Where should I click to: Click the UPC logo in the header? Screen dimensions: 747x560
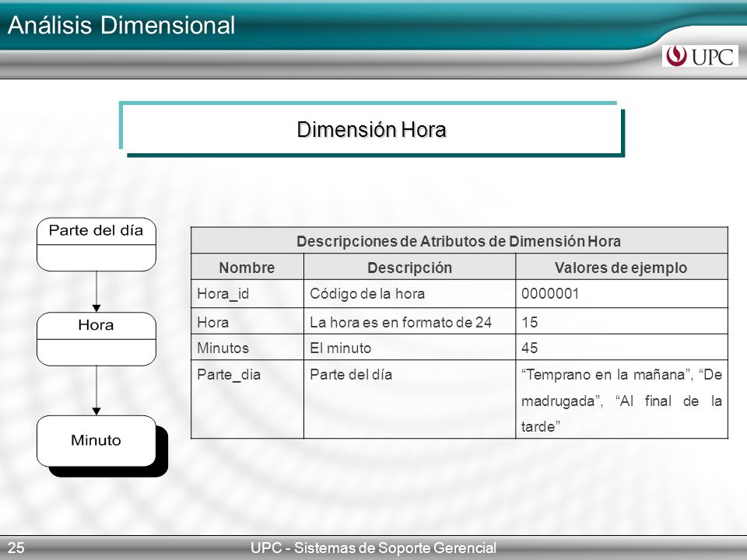700,56
